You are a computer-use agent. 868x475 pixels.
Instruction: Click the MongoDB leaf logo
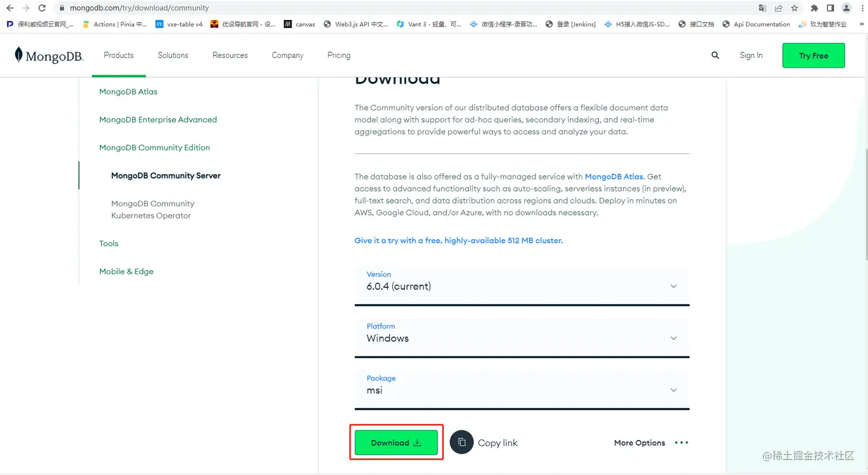pyautogui.click(x=19, y=55)
